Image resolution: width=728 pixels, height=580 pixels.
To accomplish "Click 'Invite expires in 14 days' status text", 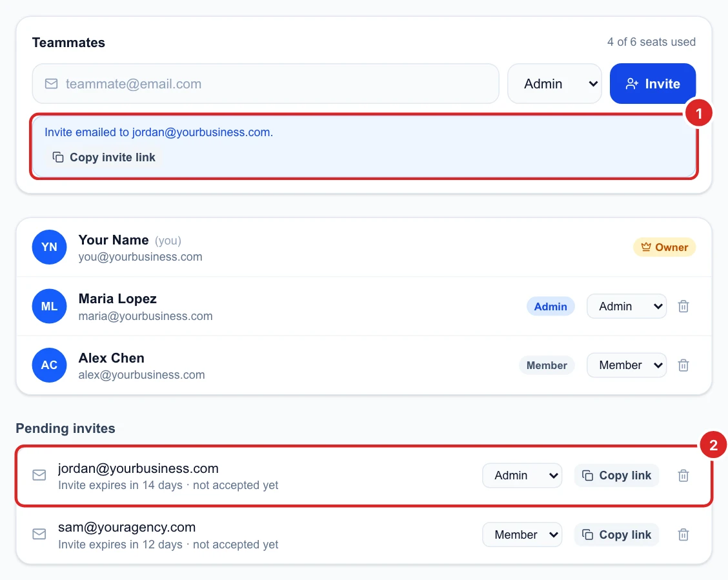I will click(x=120, y=485).
